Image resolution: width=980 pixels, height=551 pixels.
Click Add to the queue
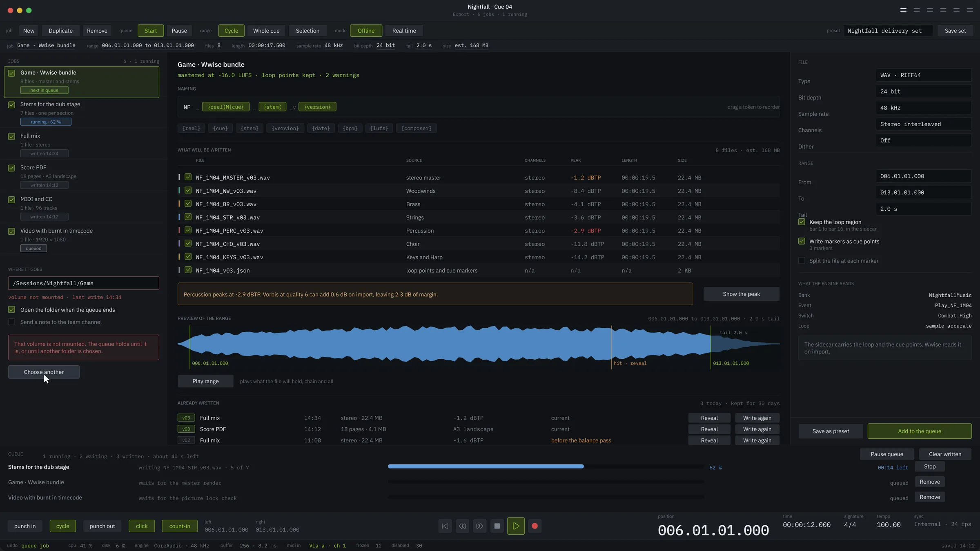point(919,431)
